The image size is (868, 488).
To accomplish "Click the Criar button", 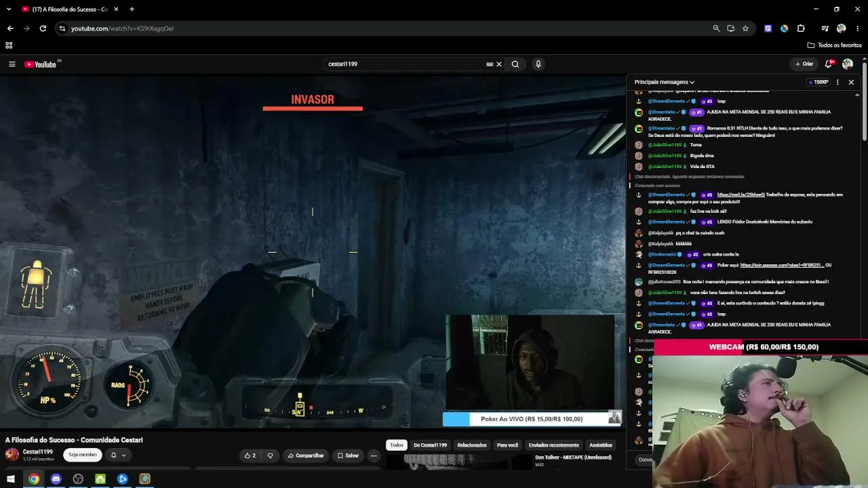I will [804, 64].
